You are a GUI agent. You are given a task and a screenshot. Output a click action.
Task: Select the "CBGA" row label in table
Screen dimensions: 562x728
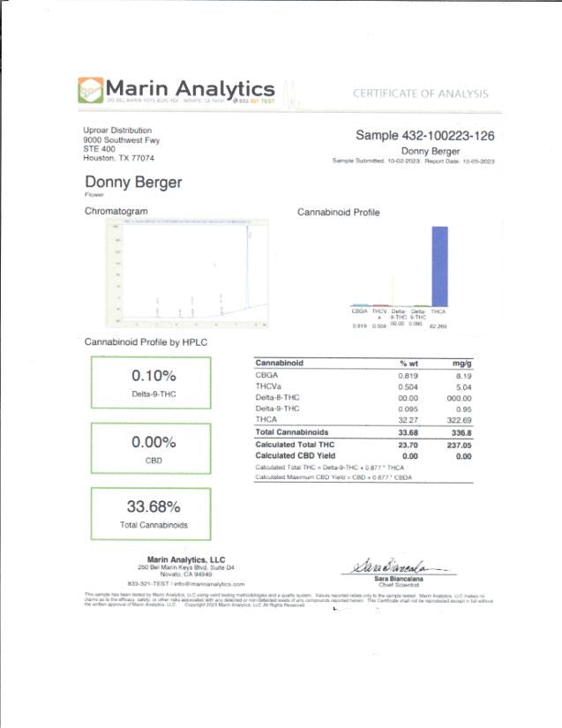pos(266,375)
